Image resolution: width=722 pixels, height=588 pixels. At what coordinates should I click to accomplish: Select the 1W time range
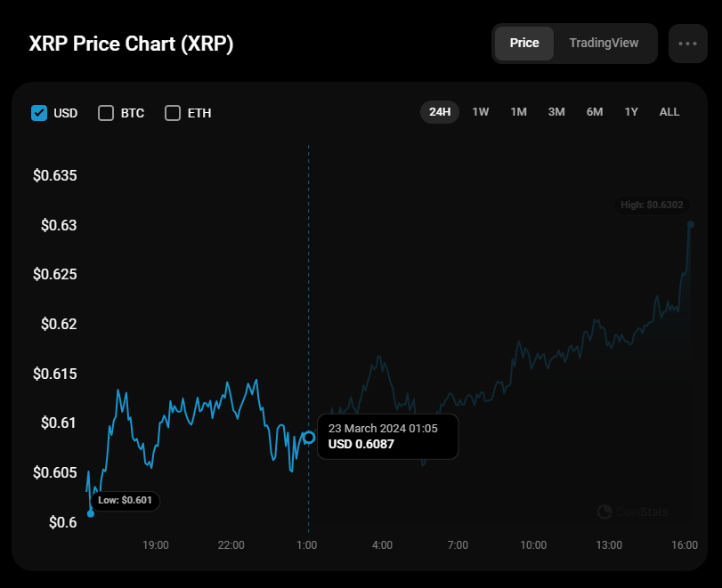(x=481, y=112)
